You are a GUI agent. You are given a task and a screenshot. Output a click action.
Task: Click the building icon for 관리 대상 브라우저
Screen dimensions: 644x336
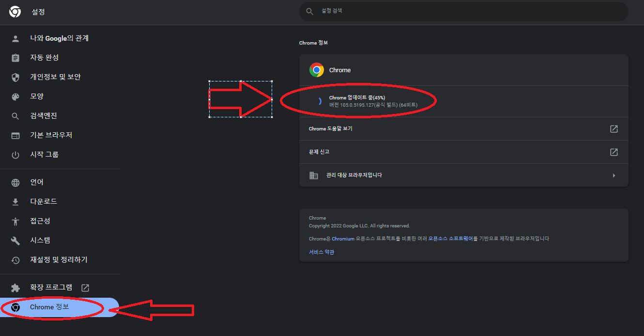pos(314,176)
